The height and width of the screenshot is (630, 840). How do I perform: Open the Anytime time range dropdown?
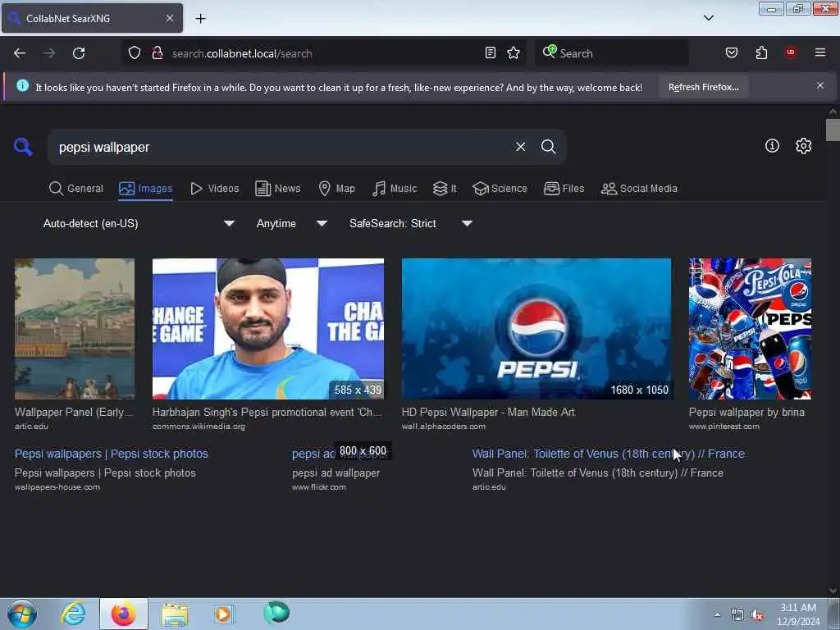292,223
